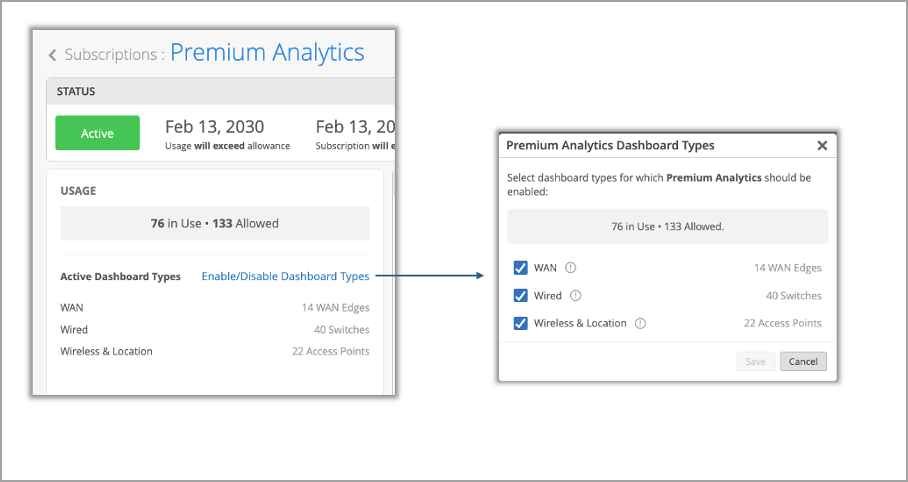Open the info icon next to WAN
The width and height of the screenshot is (908, 482).
coord(571,268)
